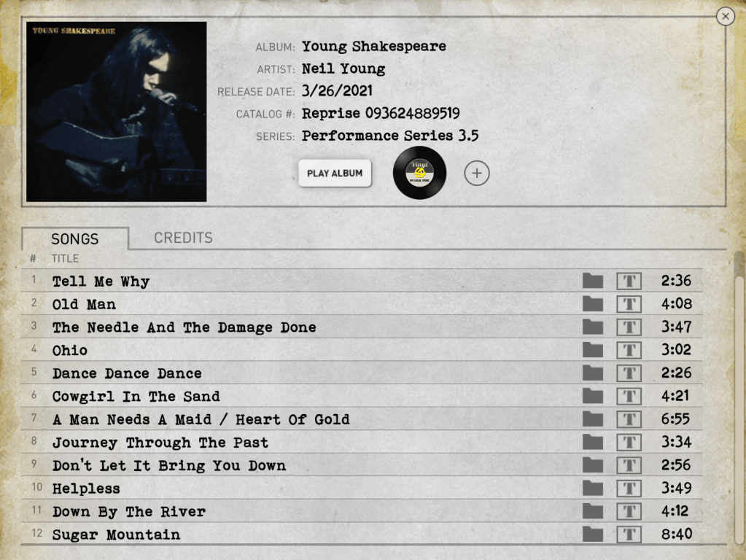Click the Young Shakespeare album cover
This screenshot has width=746, height=560.
pyautogui.click(x=117, y=112)
